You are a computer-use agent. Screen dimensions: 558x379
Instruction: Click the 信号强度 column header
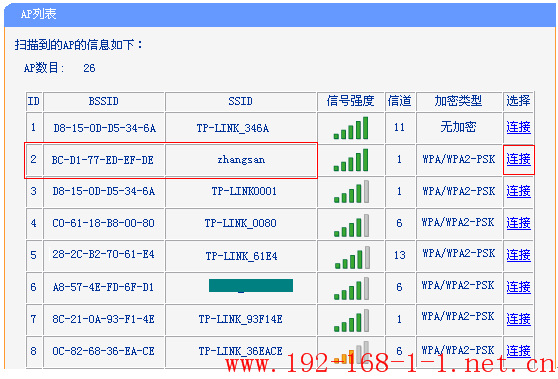351,101
